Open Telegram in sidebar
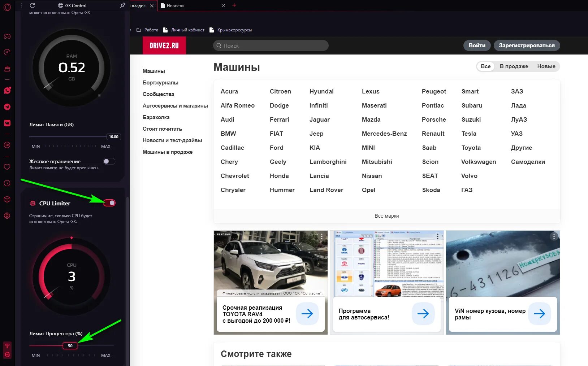588x366 pixels. tap(7, 107)
